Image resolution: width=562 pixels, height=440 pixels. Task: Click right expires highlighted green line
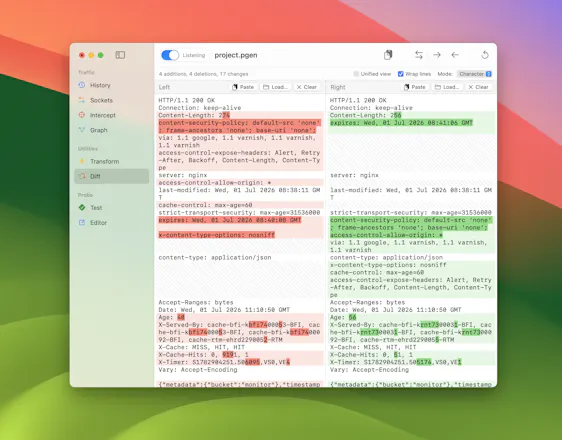click(x=401, y=123)
